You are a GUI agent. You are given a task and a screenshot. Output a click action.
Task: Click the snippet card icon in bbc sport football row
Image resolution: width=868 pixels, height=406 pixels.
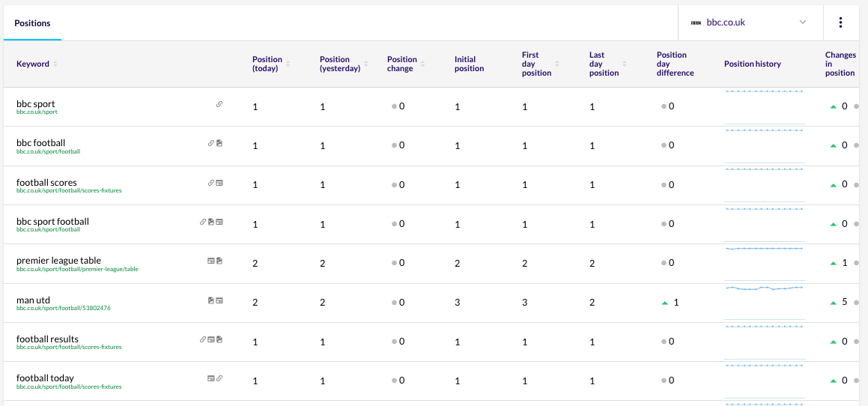[x=219, y=222]
